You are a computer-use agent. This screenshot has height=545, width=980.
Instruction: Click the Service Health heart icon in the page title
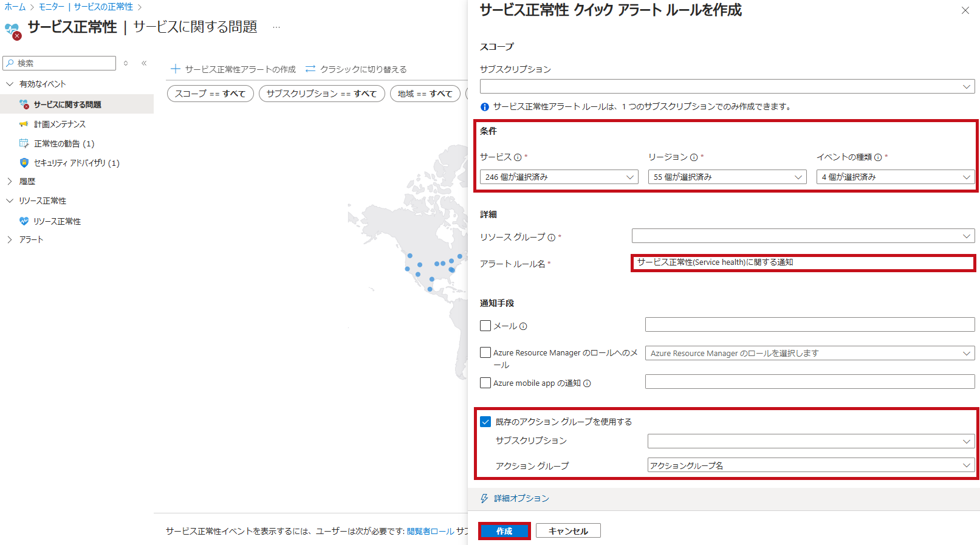[13, 30]
